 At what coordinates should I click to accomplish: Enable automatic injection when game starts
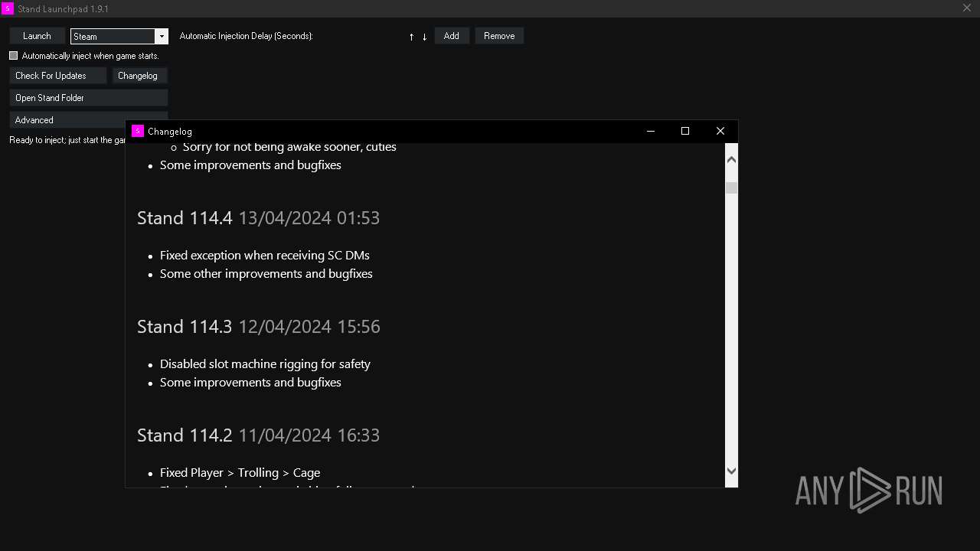pos(13,56)
